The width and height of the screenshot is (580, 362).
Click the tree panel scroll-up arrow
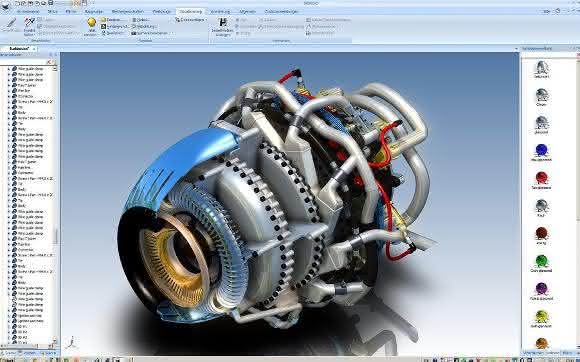55,68
